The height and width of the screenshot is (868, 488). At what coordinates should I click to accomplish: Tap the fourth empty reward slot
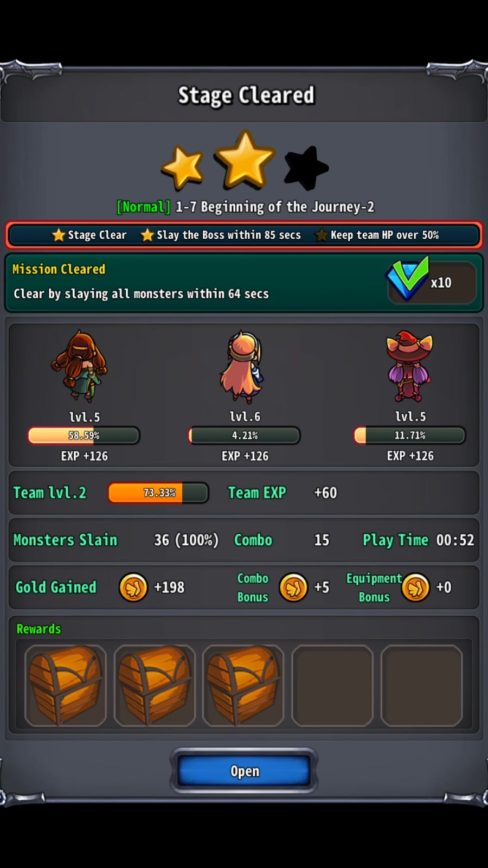pos(332,685)
